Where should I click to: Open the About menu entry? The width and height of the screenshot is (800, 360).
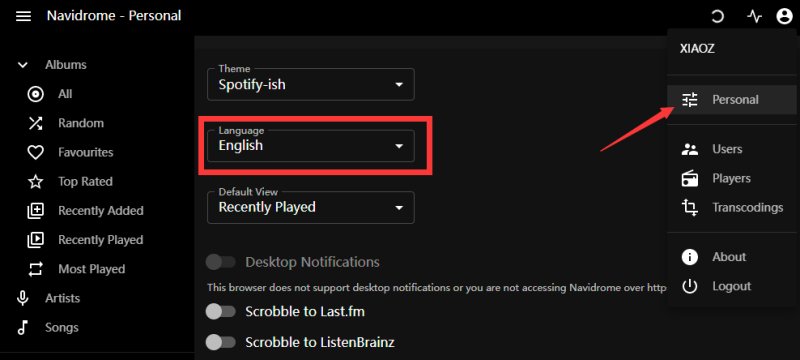coord(732,257)
